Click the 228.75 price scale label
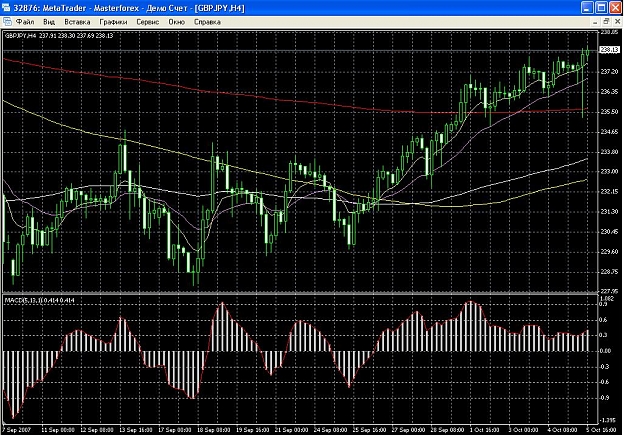Viewport: 625px width, 435px height. pos(609,272)
